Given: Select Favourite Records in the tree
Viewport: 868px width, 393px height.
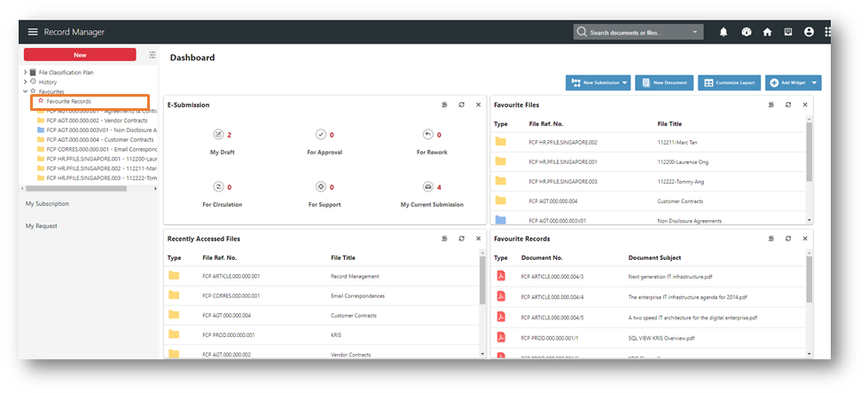Looking at the screenshot, I should point(68,101).
